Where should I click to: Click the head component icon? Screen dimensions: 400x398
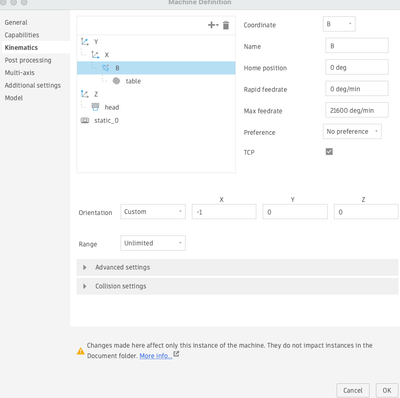click(95, 107)
